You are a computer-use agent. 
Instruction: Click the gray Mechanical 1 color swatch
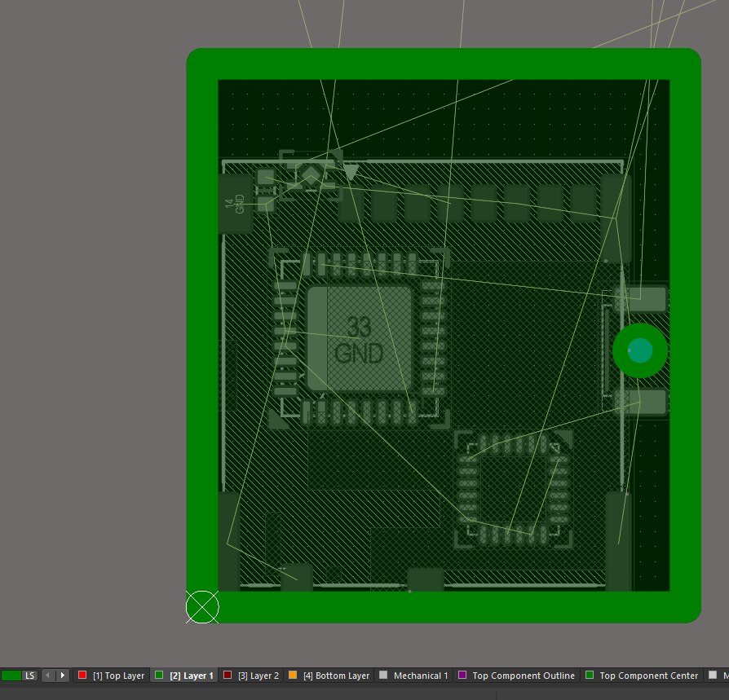(383, 675)
